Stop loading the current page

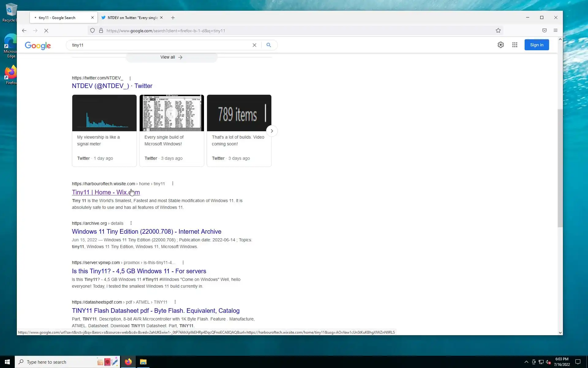pyautogui.click(x=46, y=31)
